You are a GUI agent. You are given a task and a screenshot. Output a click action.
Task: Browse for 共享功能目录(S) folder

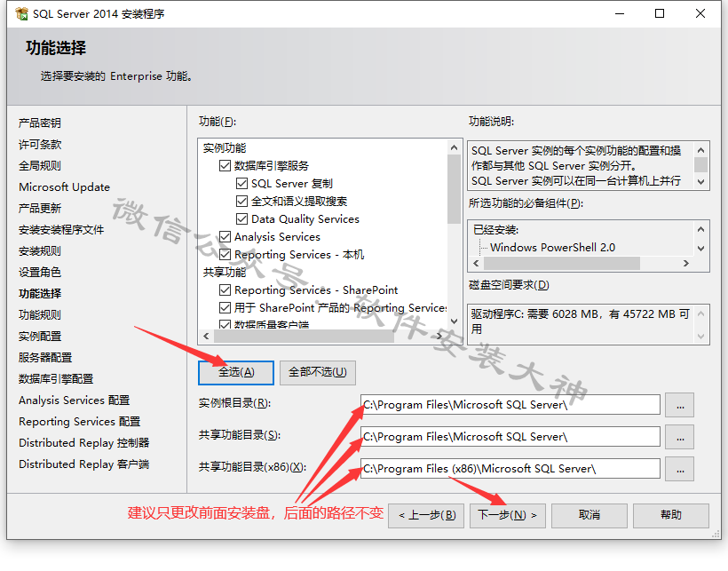point(680,437)
